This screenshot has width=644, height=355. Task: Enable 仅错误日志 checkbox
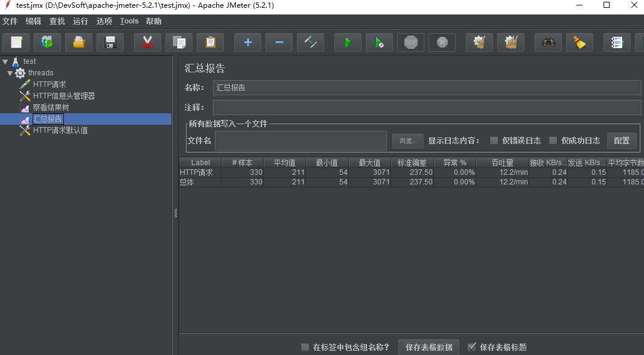click(x=494, y=140)
